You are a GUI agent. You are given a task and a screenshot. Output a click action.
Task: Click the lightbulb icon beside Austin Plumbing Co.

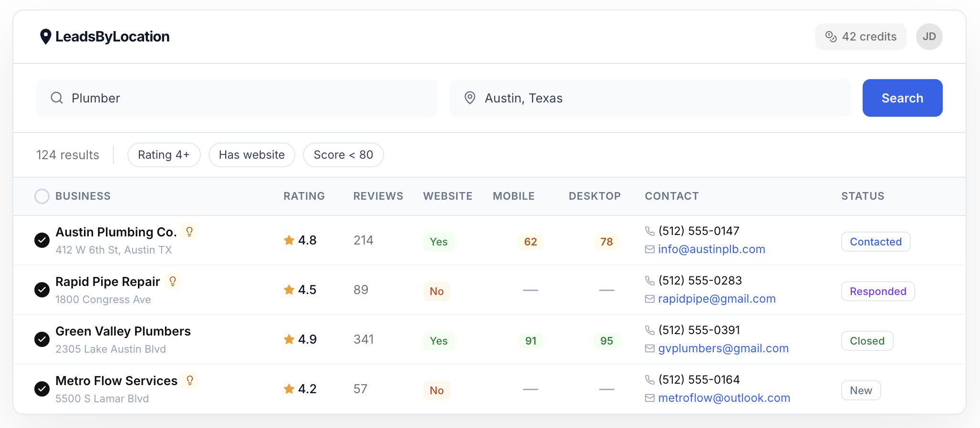coord(189,232)
